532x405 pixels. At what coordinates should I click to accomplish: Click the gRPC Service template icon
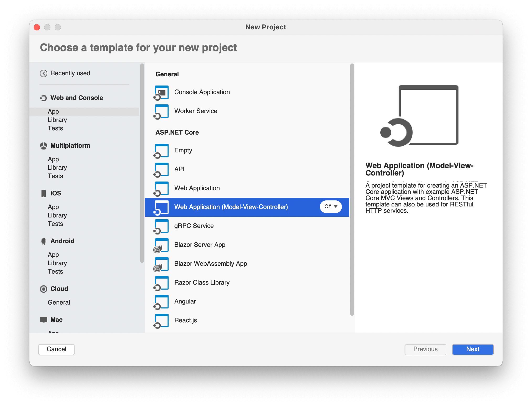pyautogui.click(x=161, y=227)
